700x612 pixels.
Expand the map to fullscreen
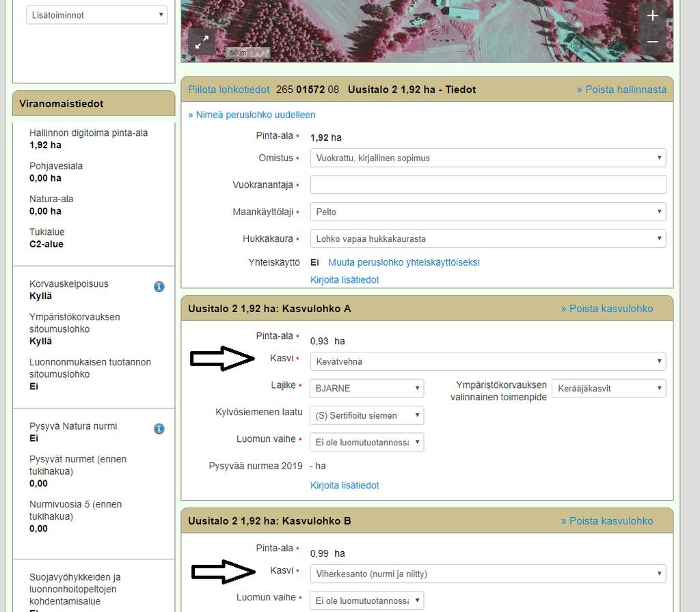[x=202, y=42]
